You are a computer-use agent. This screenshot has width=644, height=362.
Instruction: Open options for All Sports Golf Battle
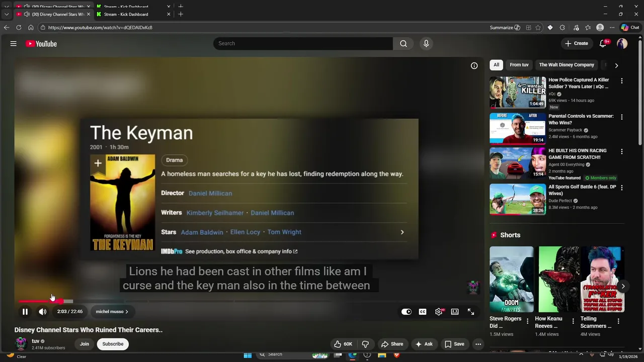click(621, 188)
